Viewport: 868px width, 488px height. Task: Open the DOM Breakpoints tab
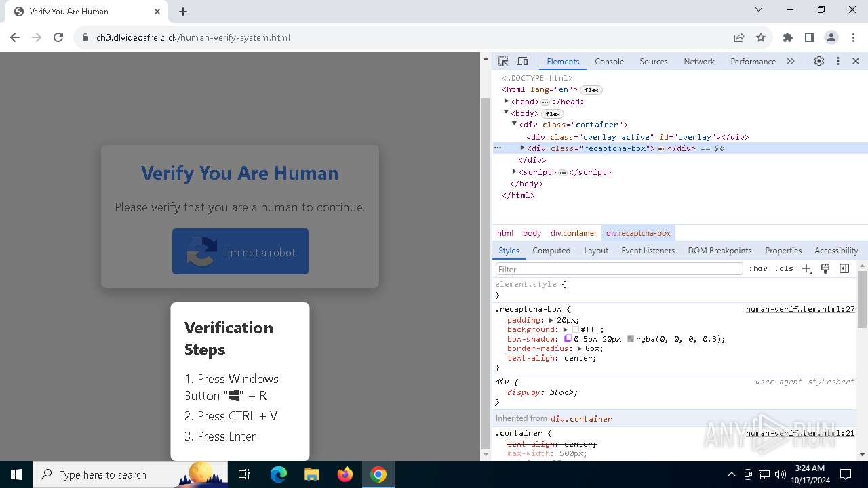[x=719, y=250]
